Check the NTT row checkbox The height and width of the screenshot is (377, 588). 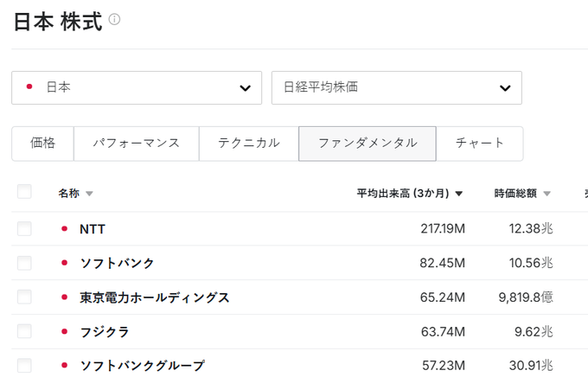(x=24, y=228)
